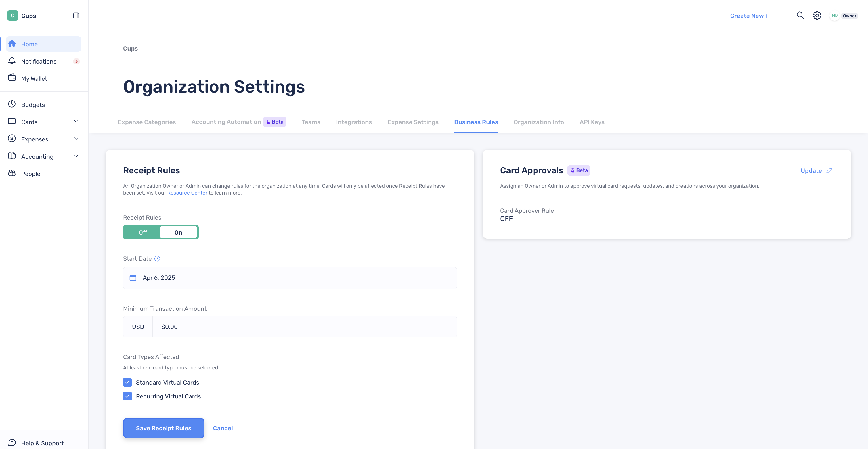Click the Cancel link
This screenshot has height=449, width=868.
(223, 428)
